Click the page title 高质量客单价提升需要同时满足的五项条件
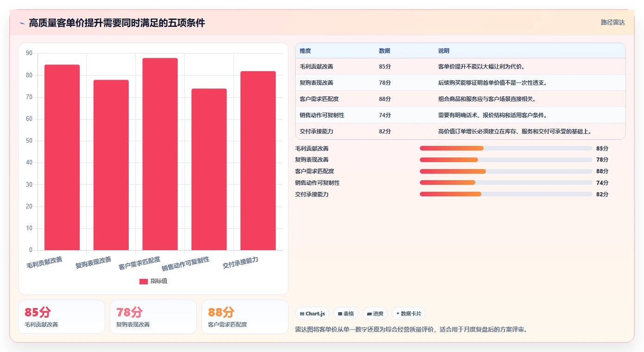Viewport: 644px width, 352px height. click(x=117, y=23)
